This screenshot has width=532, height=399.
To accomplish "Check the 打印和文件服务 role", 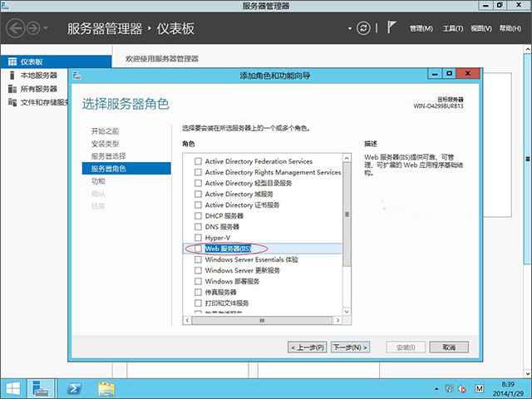I will tap(198, 303).
